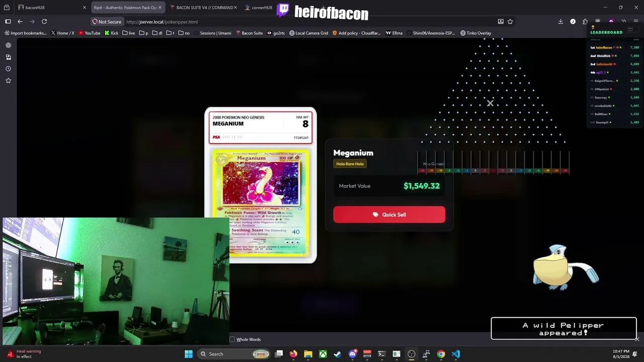The height and width of the screenshot is (362, 644).
Task: Close the BACON SUITE V4 tab
Action: click(235, 8)
